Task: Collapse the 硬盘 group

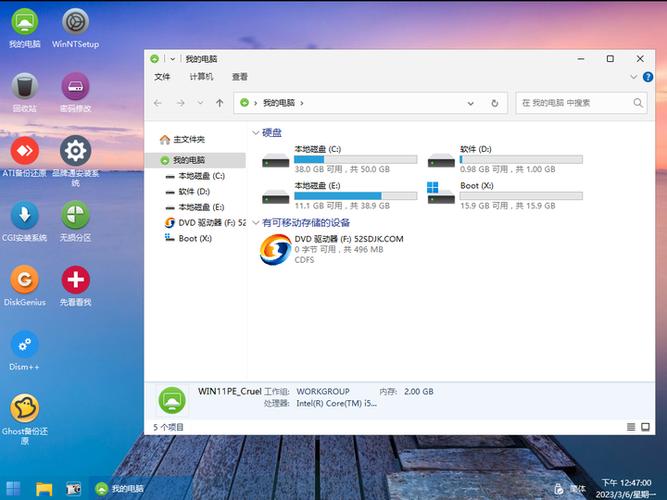Action: 256,133
